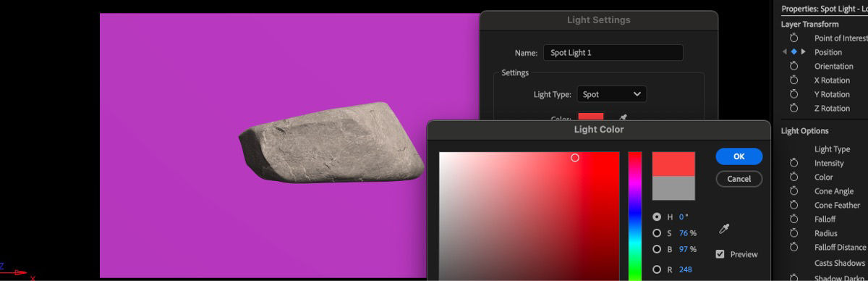This screenshot has width=868, height=281.
Task: Pick the eyedropper in Light Color dialog
Action: tap(723, 229)
